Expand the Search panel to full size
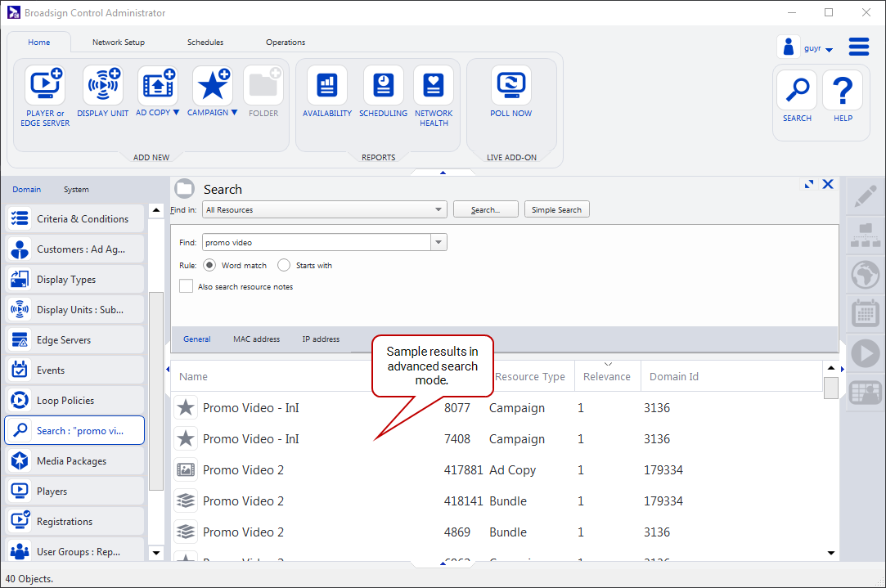Image resolution: width=886 pixels, height=588 pixels. coord(809,184)
